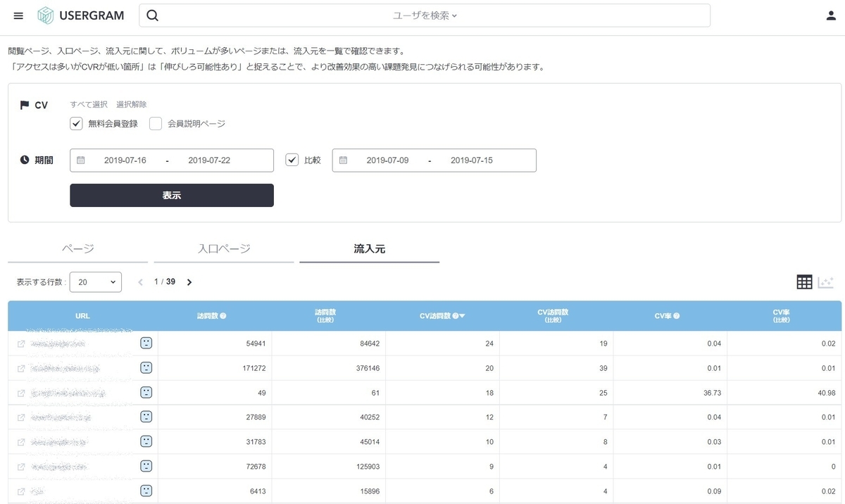Switch to the 入口ページ tab
The width and height of the screenshot is (845, 504).
[x=224, y=248]
